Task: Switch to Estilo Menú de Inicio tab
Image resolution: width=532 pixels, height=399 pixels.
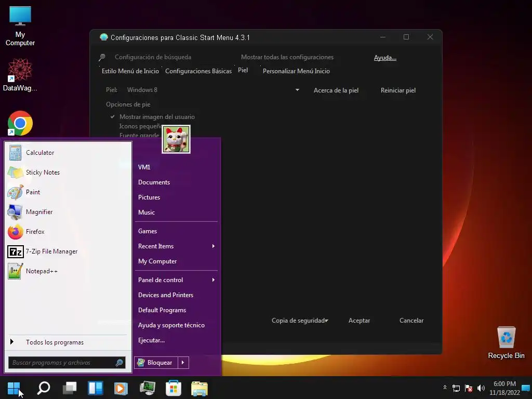Action: [x=130, y=71]
